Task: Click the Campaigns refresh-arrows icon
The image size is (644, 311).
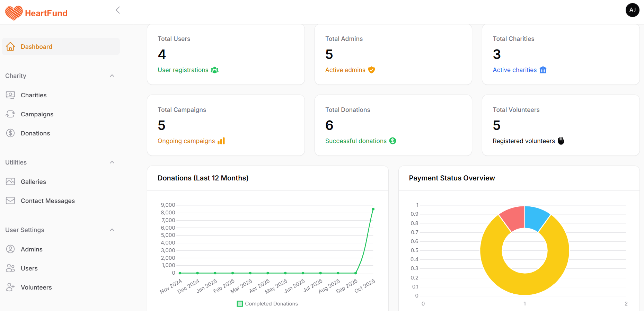Action: coord(10,114)
